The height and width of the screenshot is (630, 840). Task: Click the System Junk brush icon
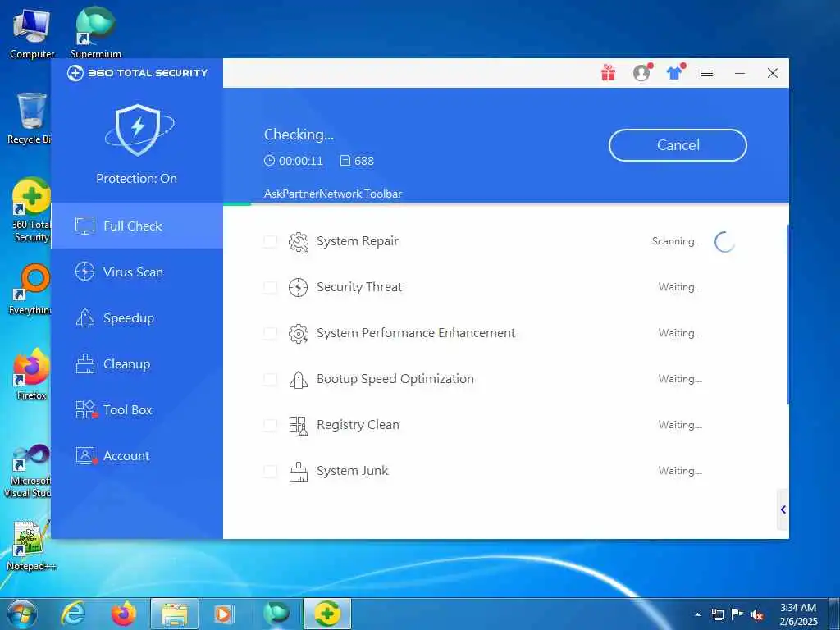point(299,472)
